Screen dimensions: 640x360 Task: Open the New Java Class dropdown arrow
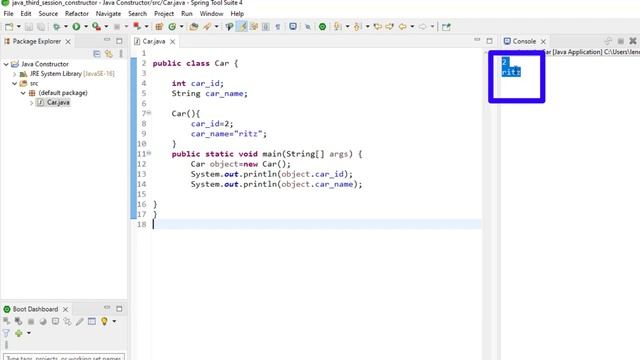click(x=181, y=27)
